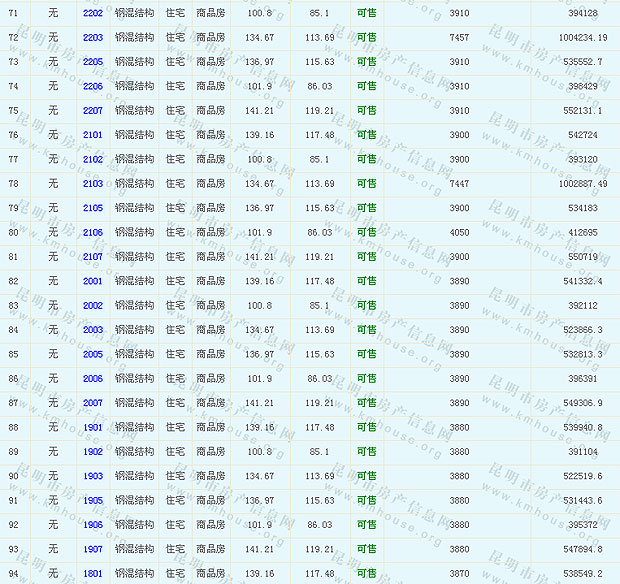Click total price 1004234.19 cell

pos(569,37)
